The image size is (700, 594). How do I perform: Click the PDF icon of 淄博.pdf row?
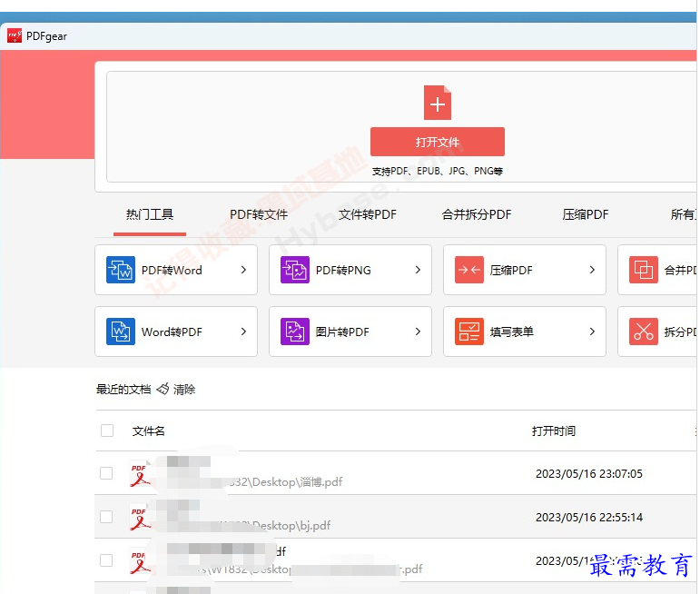tap(140, 473)
